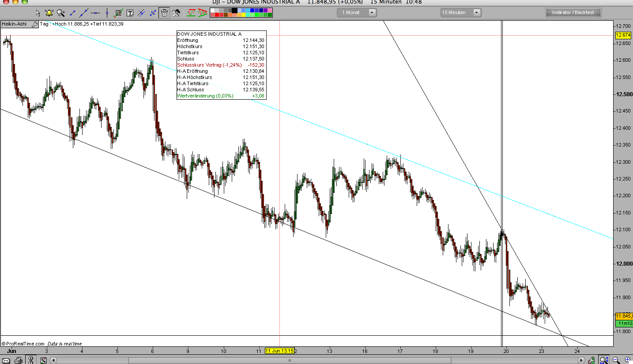Click the printer icon
The image size is (633, 364).
coord(18,360)
